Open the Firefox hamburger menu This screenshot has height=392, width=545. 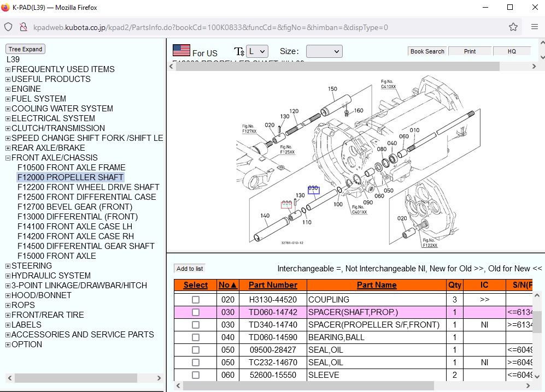click(x=535, y=27)
